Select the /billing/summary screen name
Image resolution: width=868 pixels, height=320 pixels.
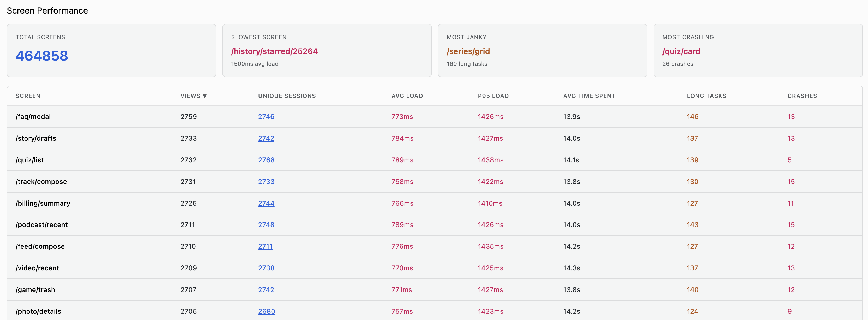click(43, 203)
